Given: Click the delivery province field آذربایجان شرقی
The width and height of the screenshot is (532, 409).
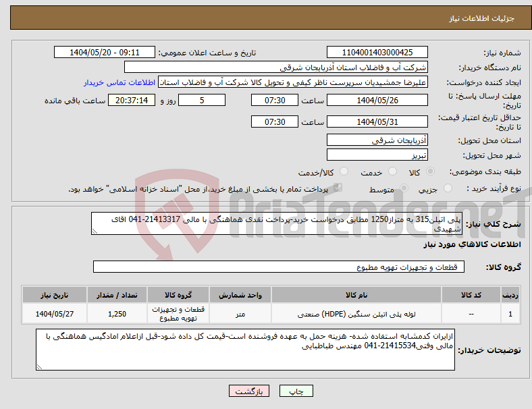Looking at the screenshot, I should click(x=377, y=140).
